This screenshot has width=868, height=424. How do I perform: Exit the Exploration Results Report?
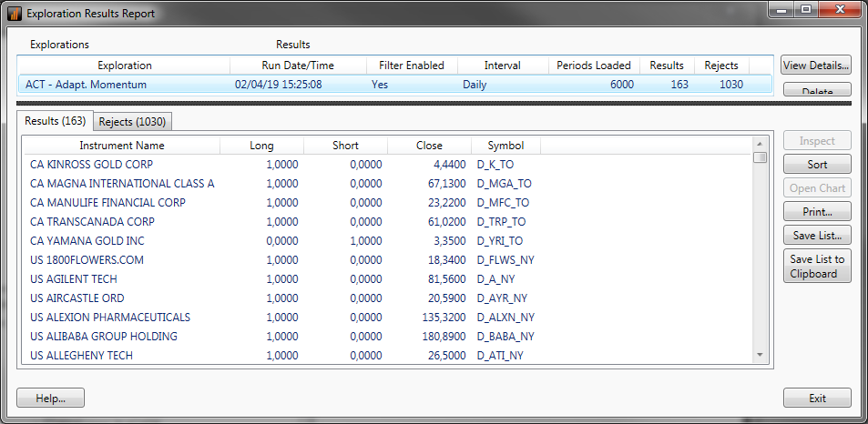point(817,398)
